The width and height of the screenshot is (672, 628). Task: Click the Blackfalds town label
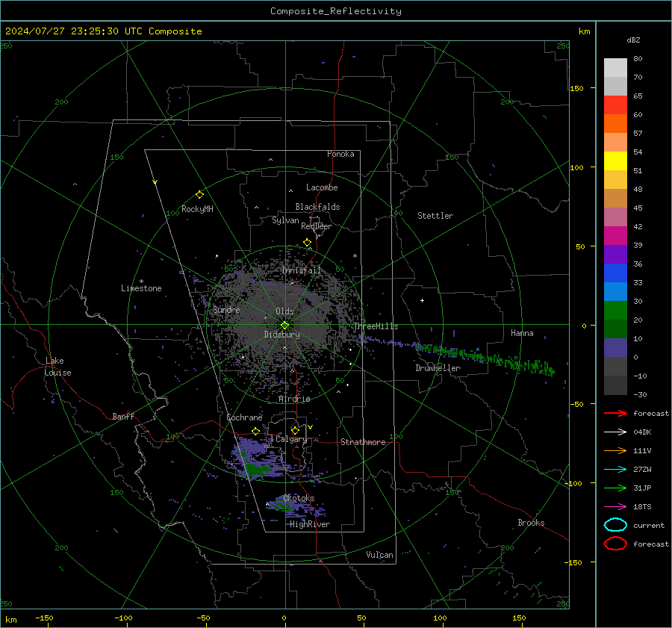point(317,207)
